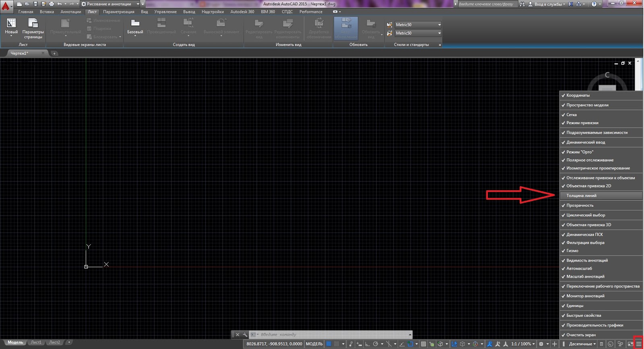The width and height of the screenshot is (644, 349).
Task: Open the status bar customization menu icon
Action: 639,344
